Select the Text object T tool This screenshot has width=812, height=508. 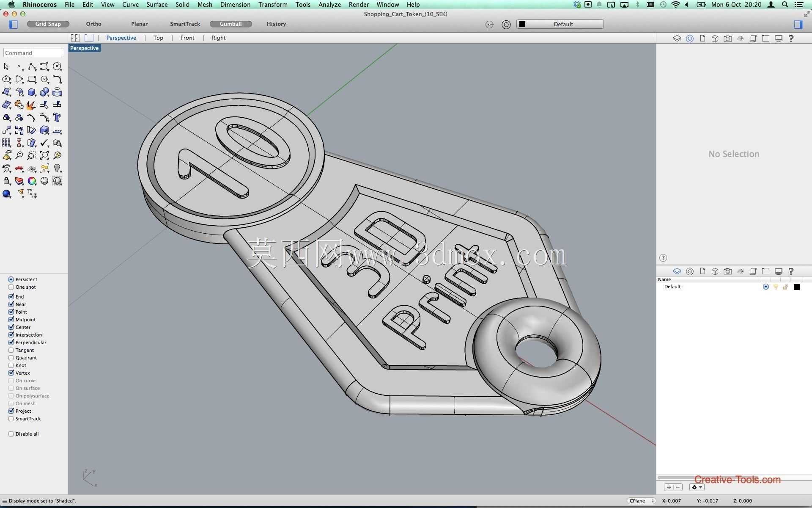pos(57,118)
